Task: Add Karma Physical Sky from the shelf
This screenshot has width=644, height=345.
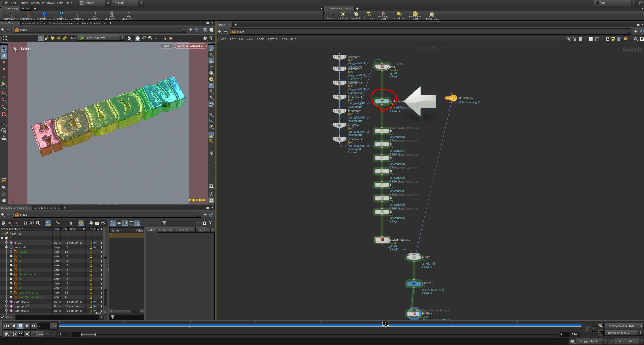Action: coord(432,15)
